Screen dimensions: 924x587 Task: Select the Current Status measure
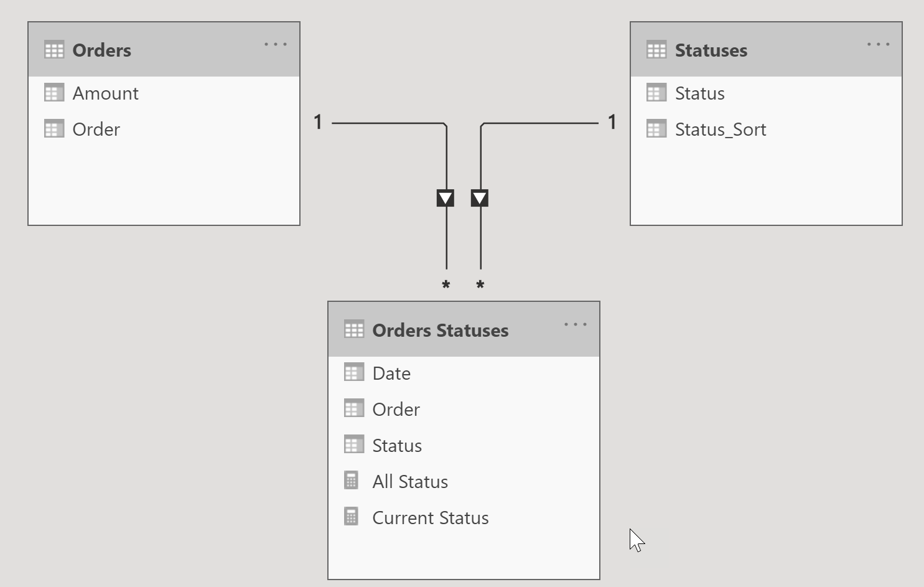pyautogui.click(x=430, y=517)
